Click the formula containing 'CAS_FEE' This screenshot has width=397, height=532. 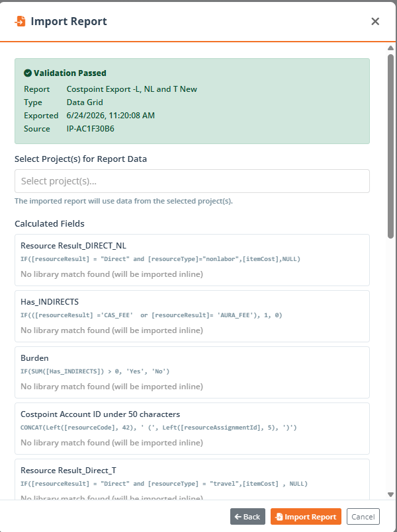(x=152, y=315)
